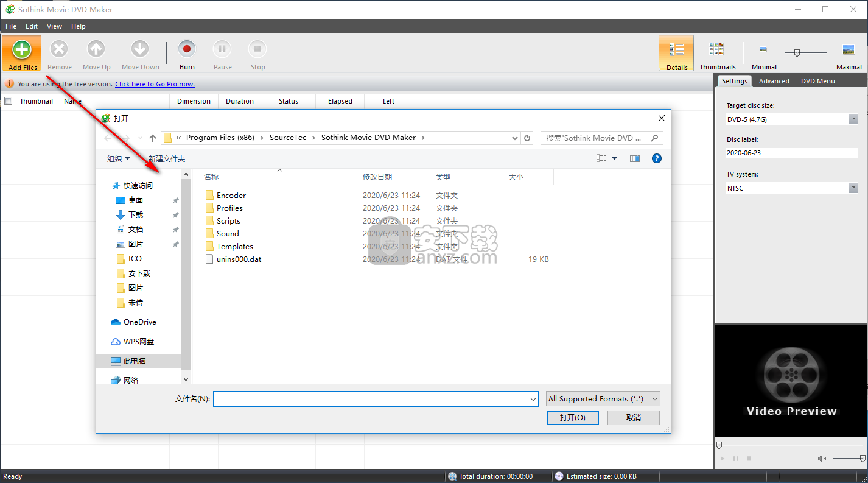This screenshot has width=868, height=483.
Task: Click the 新建文件夹 button
Action: click(167, 158)
